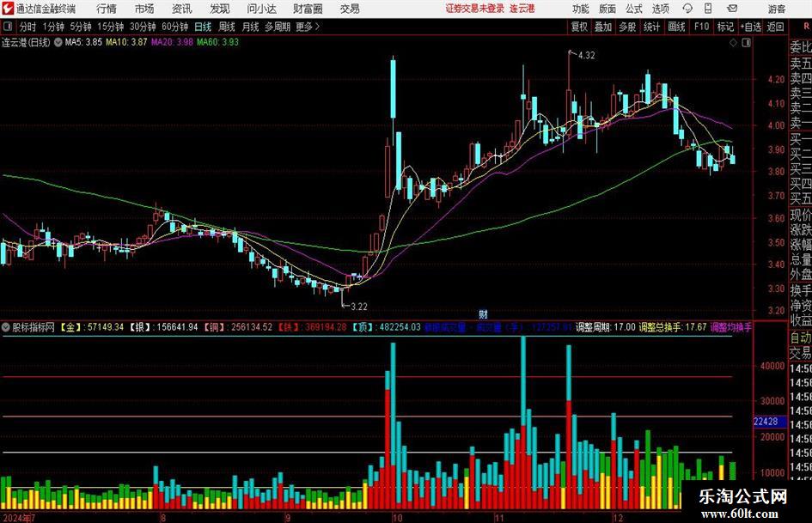Expand the dropdown arrow beside 连云港(日线)
This screenshot has width=812, height=523.
pos(58,42)
